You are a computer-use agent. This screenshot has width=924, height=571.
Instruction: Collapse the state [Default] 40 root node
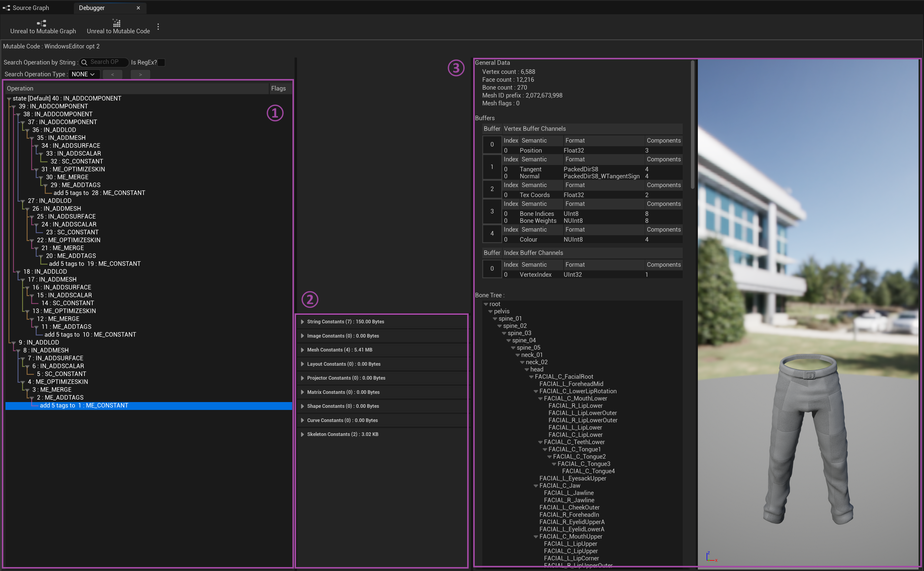pos(9,99)
